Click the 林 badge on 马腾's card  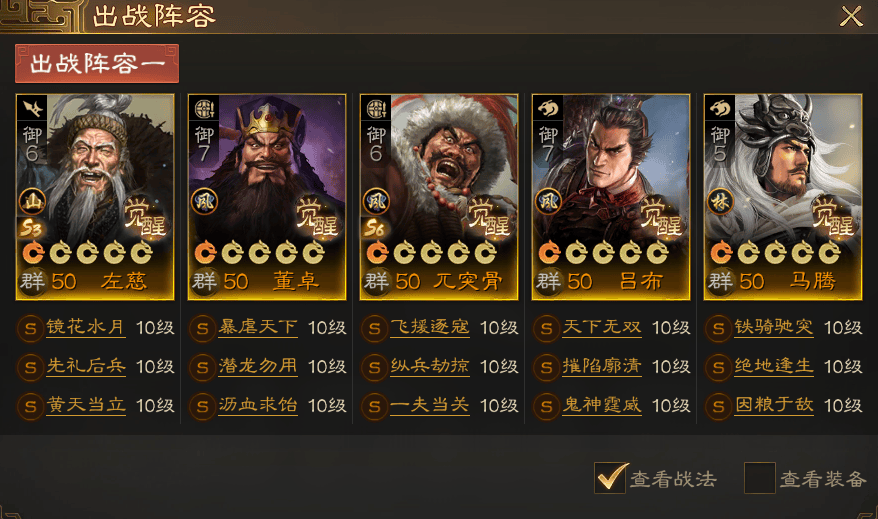[x=720, y=202]
